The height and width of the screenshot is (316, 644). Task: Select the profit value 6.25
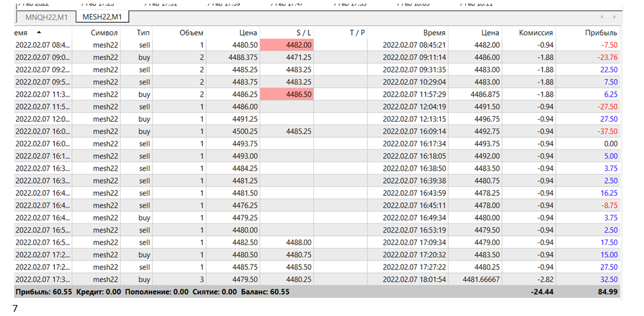pyautogui.click(x=611, y=94)
